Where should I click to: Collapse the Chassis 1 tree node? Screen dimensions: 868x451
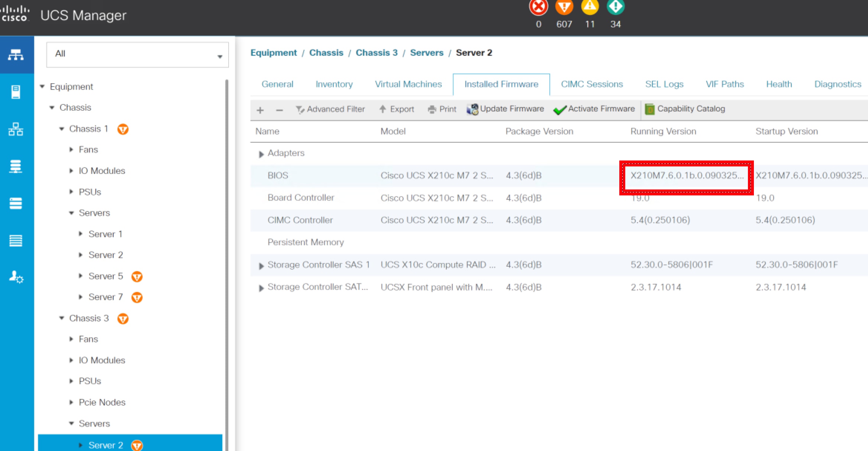tap(62, 129)
